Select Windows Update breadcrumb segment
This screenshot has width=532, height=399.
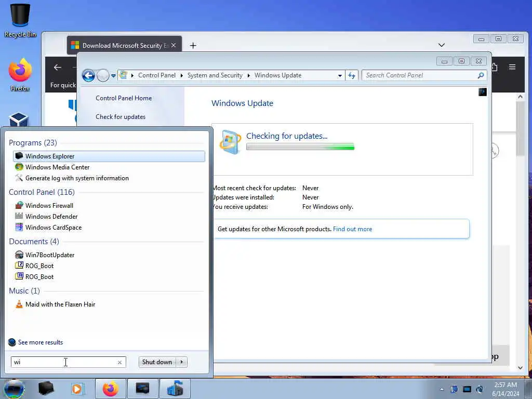click(278, 75)
